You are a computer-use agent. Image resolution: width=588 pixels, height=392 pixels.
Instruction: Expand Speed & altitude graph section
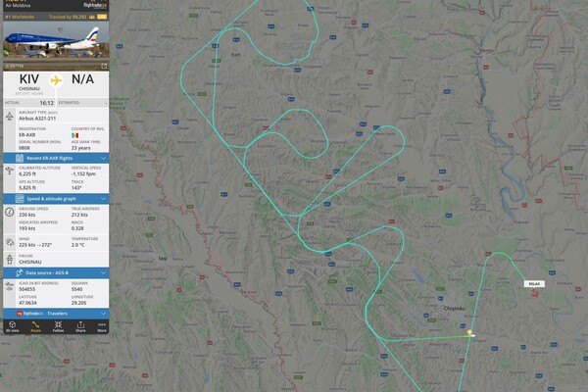56,199
